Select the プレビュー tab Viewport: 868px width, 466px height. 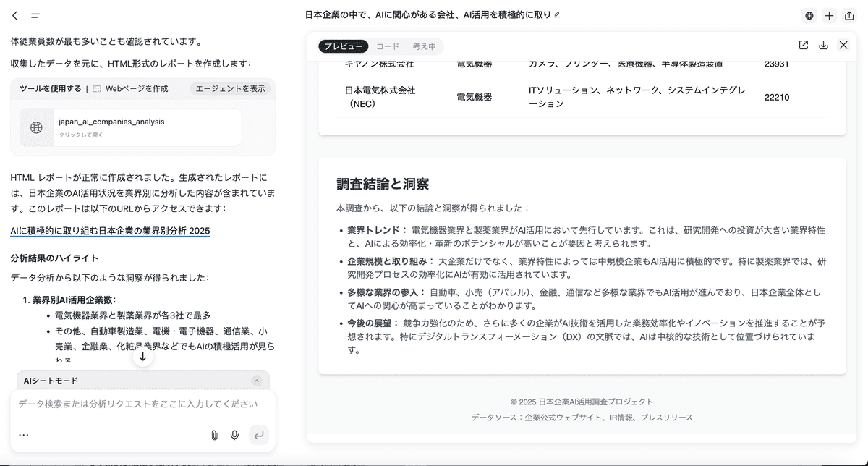(343, 46)
